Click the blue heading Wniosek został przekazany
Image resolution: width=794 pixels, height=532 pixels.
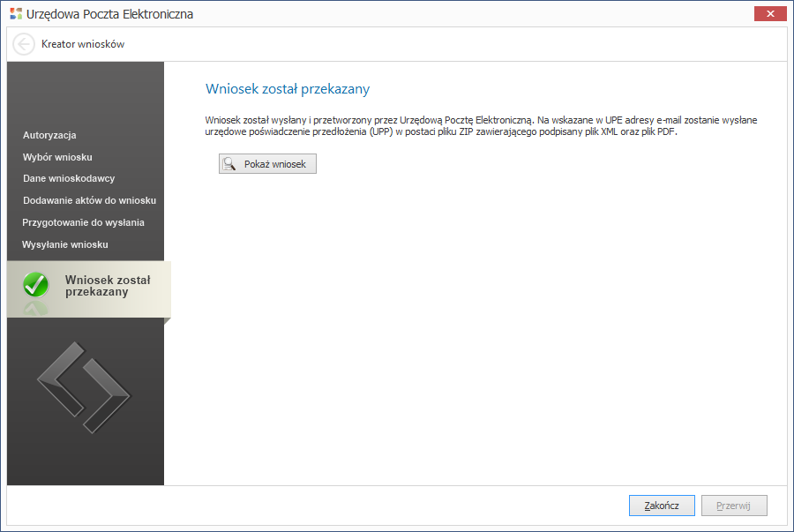pyautogui.click(x=288, y=88)
